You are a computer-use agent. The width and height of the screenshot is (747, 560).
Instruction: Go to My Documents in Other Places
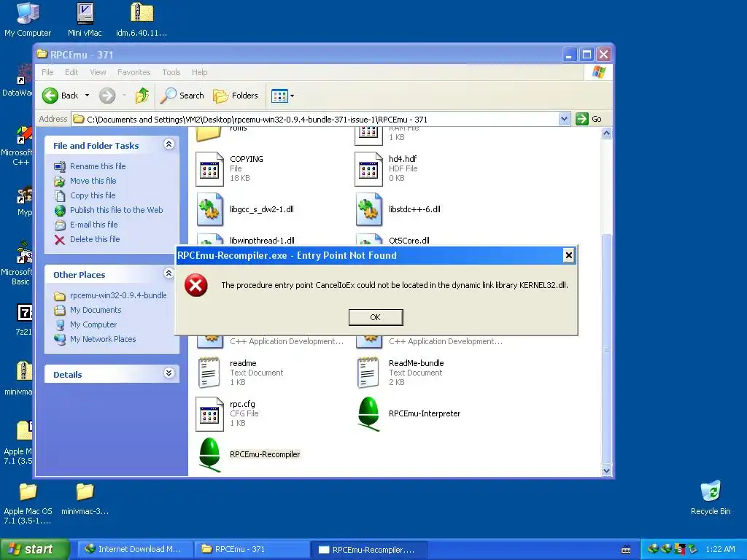(96, 310)
